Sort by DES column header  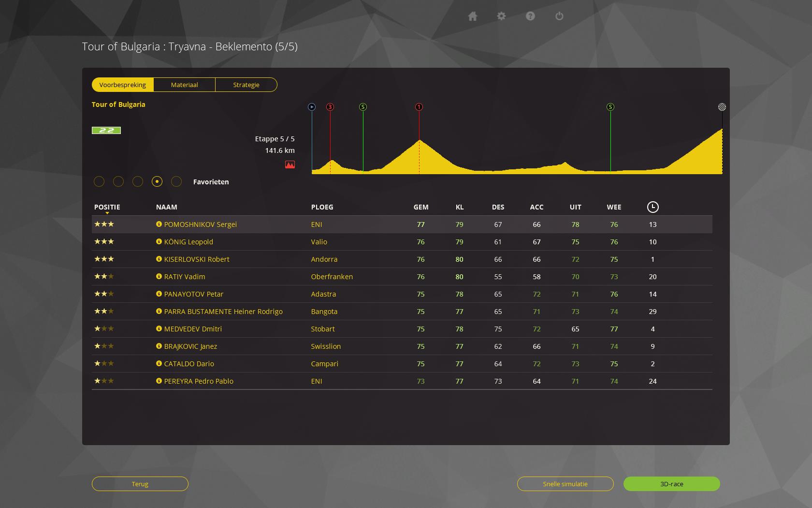point(498,207)
